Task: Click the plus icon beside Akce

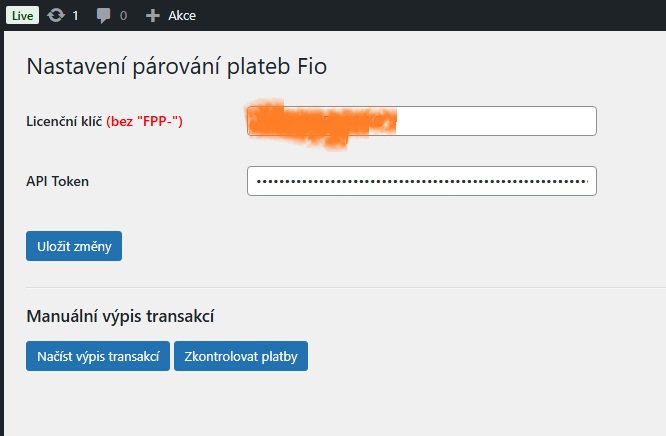Action: pyautogui.click(x=152, y=16)
